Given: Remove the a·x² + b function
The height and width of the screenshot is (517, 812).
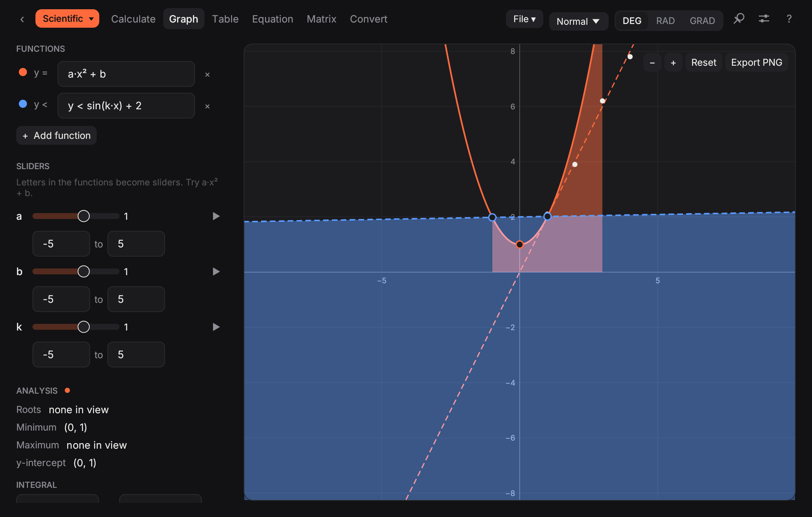Looking at the screenshot, I should [207, 75].
